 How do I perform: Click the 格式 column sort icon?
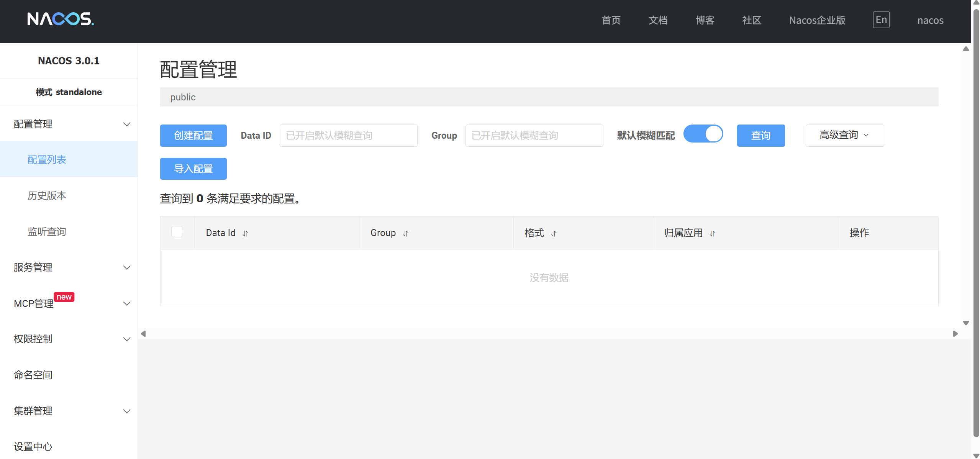click(x=554, y=233)
